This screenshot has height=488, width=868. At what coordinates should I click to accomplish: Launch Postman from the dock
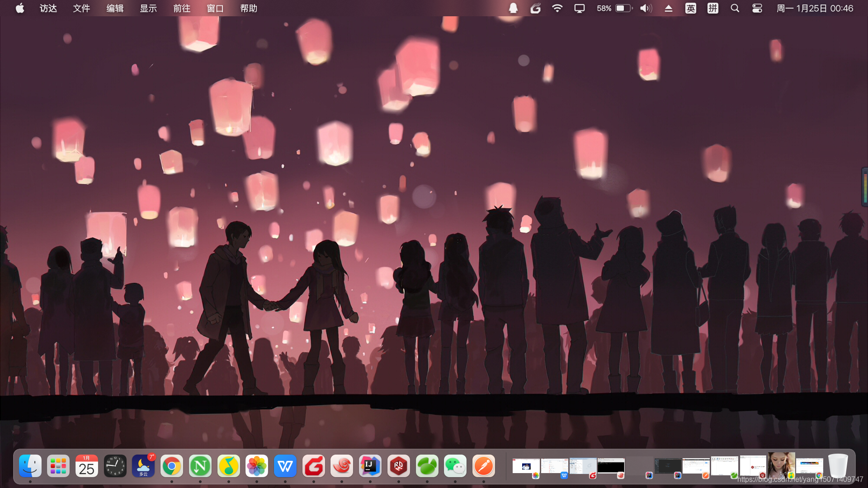(483, 466)
